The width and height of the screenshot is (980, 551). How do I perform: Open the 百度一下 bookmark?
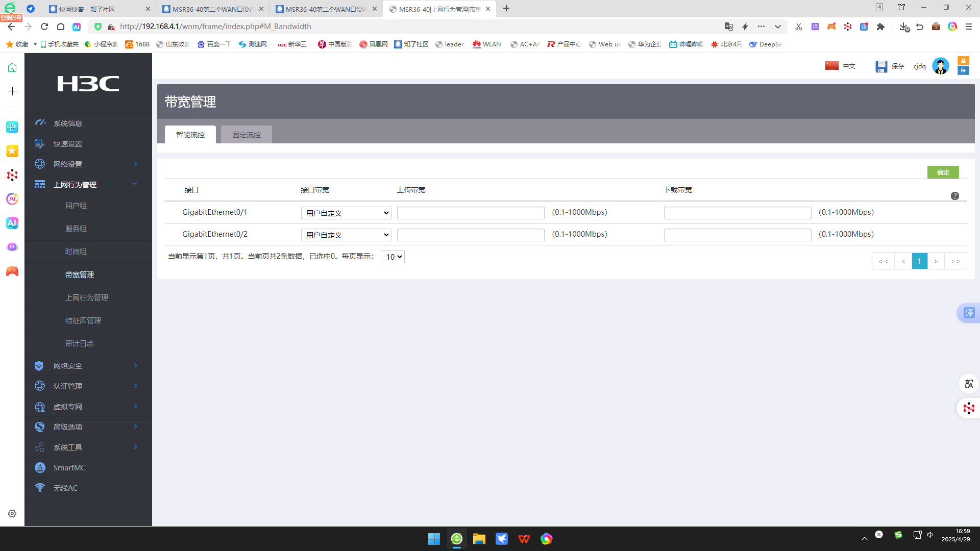point(214,44)
